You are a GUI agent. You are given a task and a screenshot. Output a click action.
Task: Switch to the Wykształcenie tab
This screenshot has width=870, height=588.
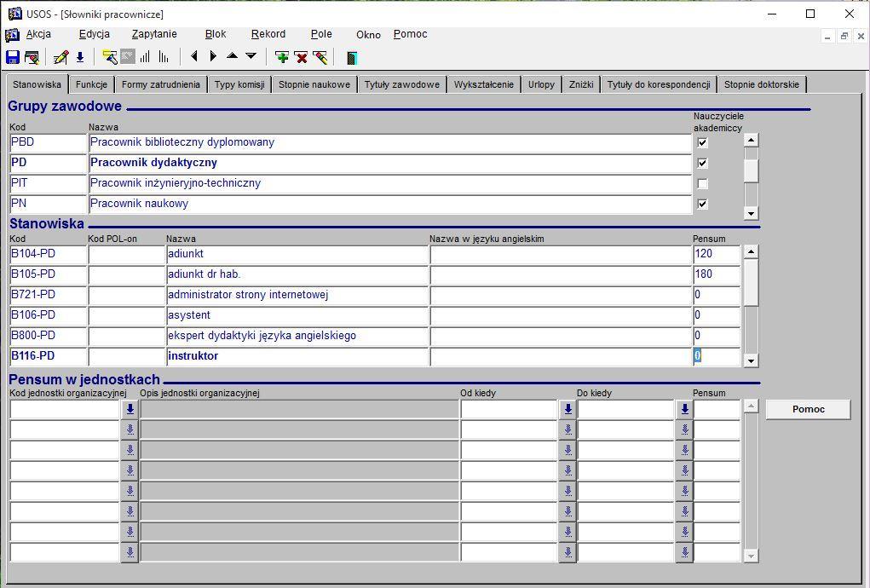tap(484, 84)
